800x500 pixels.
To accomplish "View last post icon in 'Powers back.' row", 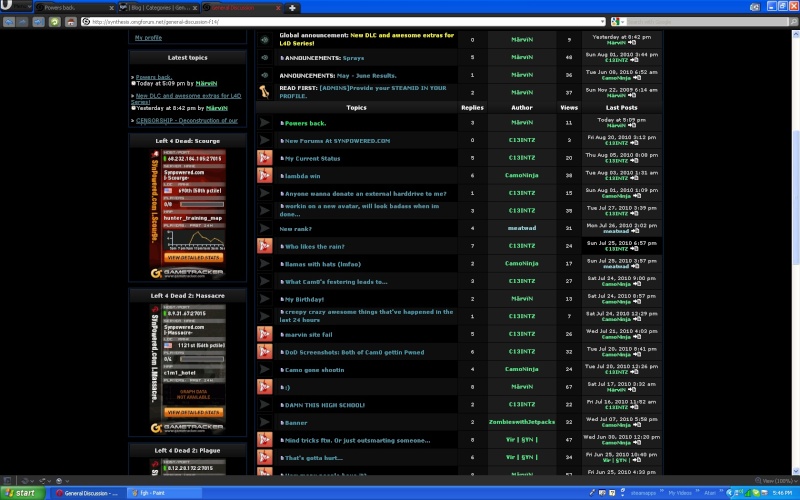I will pyautogui.click(x=632, y=126).
